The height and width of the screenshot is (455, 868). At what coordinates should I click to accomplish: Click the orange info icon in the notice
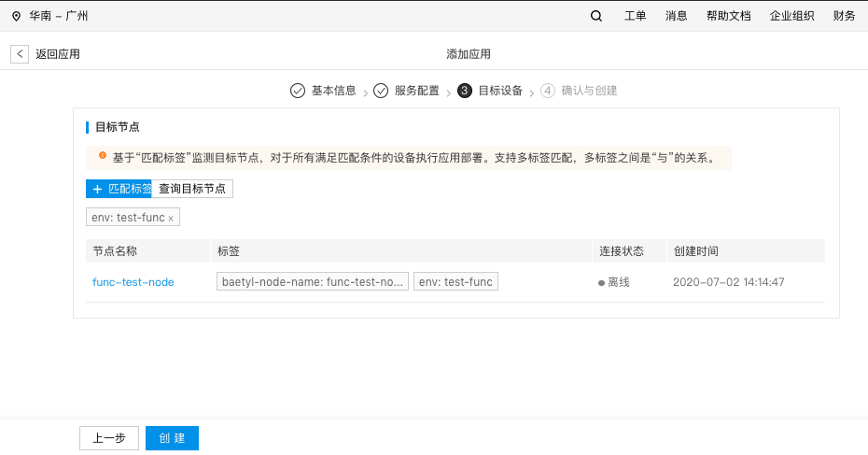pyautogui.click(x=103, y=156)
